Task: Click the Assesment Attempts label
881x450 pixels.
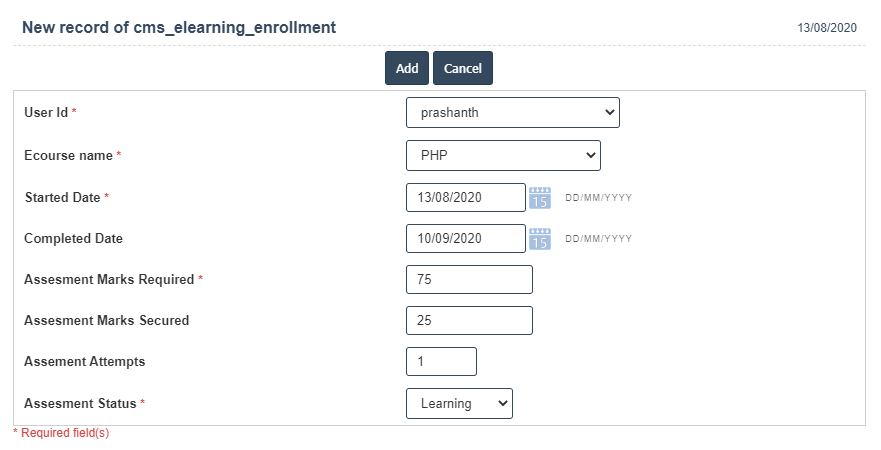Action: tap(84, 362)
